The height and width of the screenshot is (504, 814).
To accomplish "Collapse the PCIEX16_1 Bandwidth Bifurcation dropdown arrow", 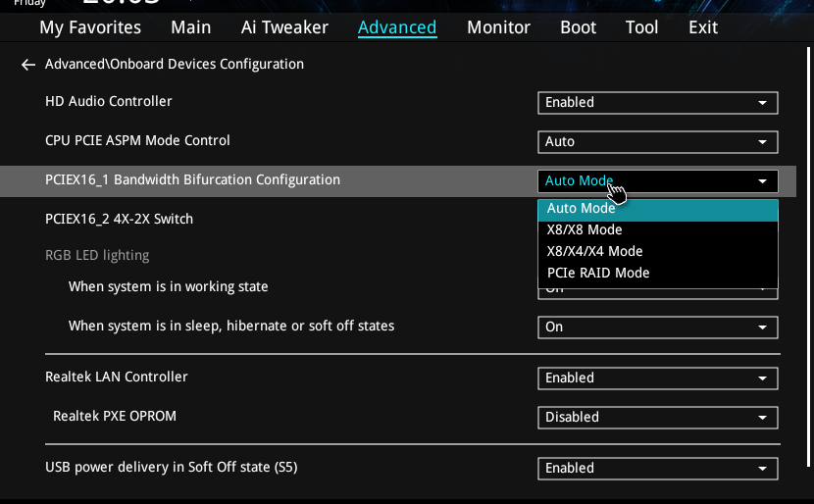I will 762,181.
